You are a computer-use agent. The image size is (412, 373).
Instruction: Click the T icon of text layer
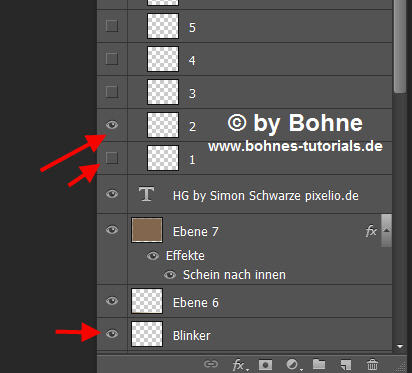tap(146, 194)
